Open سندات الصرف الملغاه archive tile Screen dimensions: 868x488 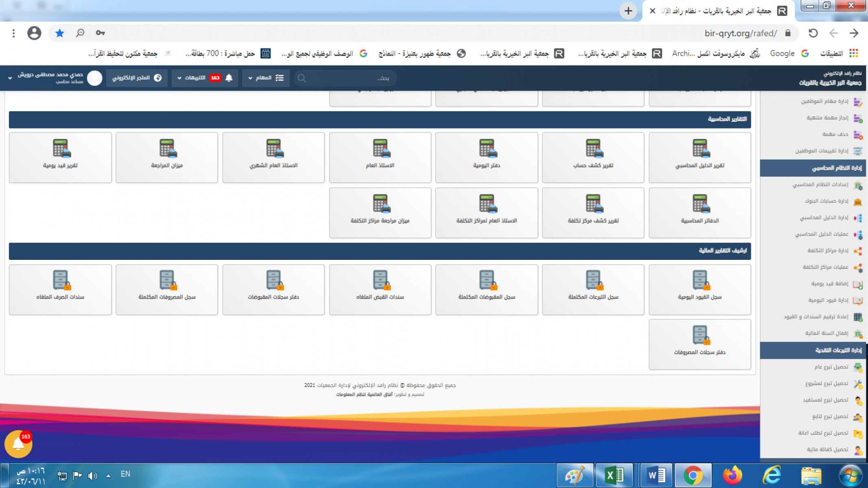tap(60, 290)
